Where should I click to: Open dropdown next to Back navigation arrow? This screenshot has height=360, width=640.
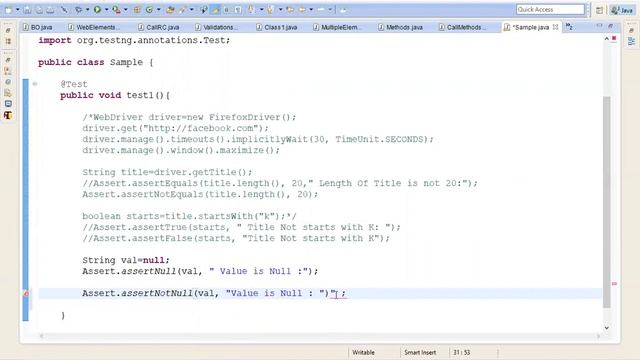(311, 9)
